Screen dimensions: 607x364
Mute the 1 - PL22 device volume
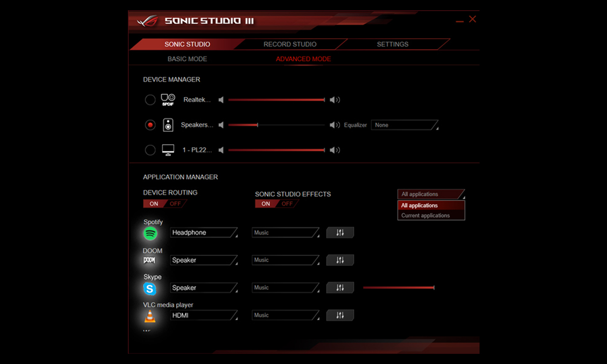pyautogui.click(x=221, y=150)
